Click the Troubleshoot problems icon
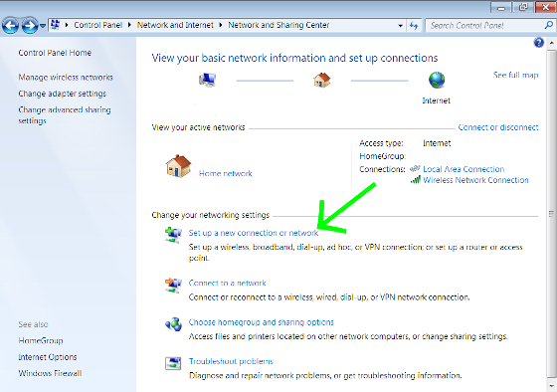 173,363
